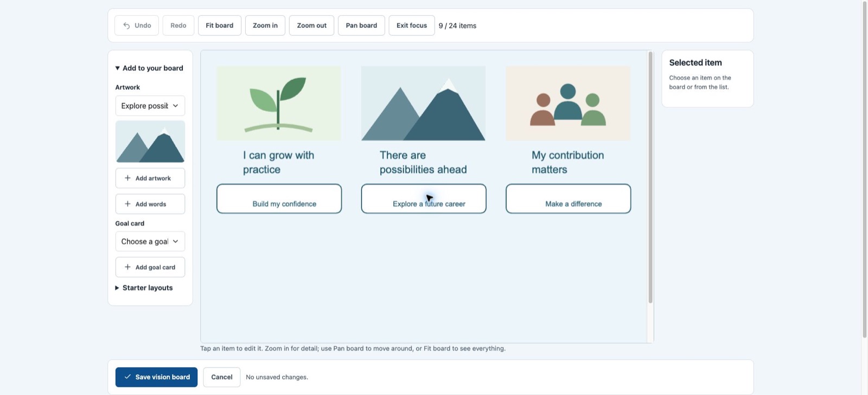Click the mountain artwork preview in sidebar
The width and height of the screenshot is (868, 395).
150,142
